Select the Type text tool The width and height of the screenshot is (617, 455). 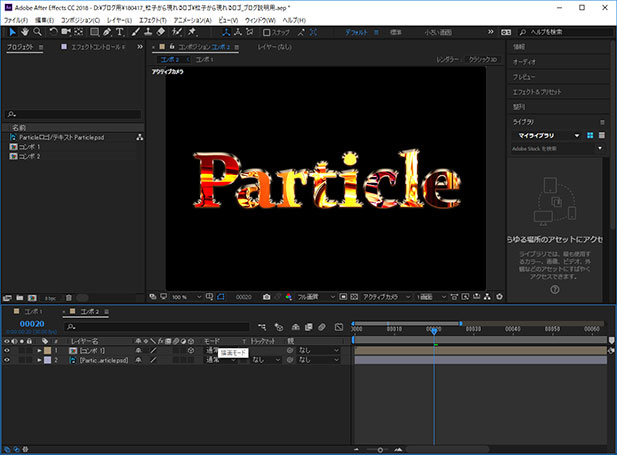(120, 32)
